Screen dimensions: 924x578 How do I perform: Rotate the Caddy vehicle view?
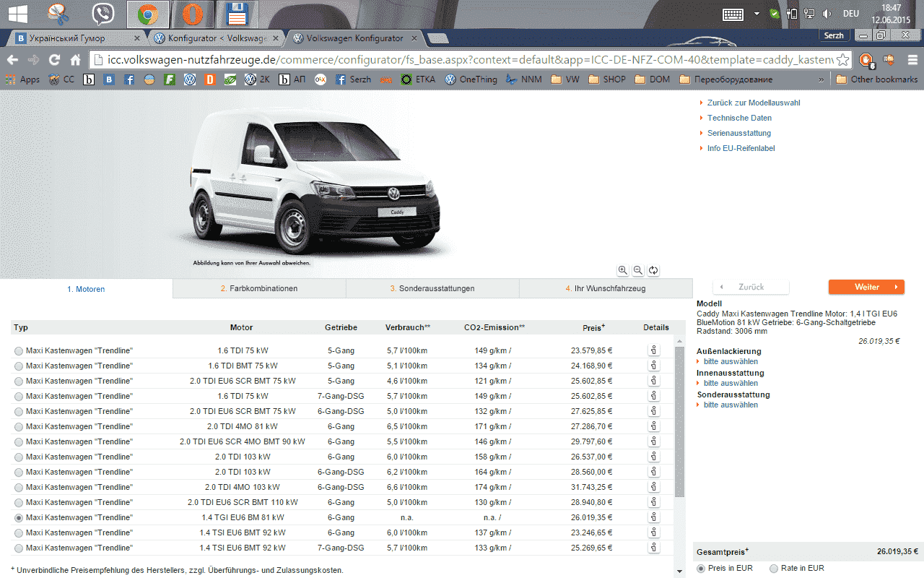point(653,270)
